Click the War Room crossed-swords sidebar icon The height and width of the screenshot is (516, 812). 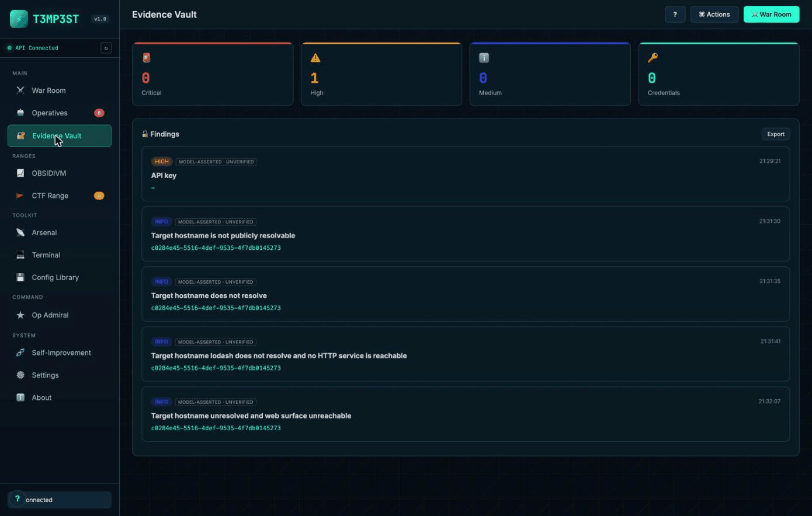pos(20,90)
